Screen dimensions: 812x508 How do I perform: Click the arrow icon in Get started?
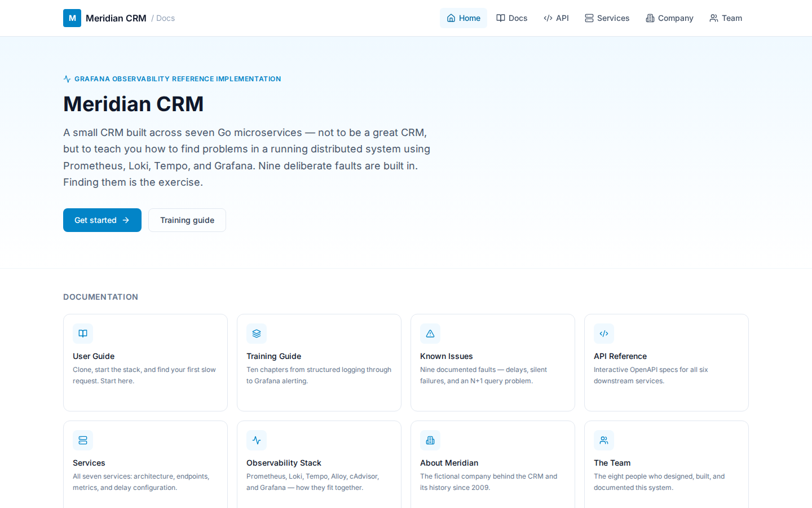pos(126,220)
